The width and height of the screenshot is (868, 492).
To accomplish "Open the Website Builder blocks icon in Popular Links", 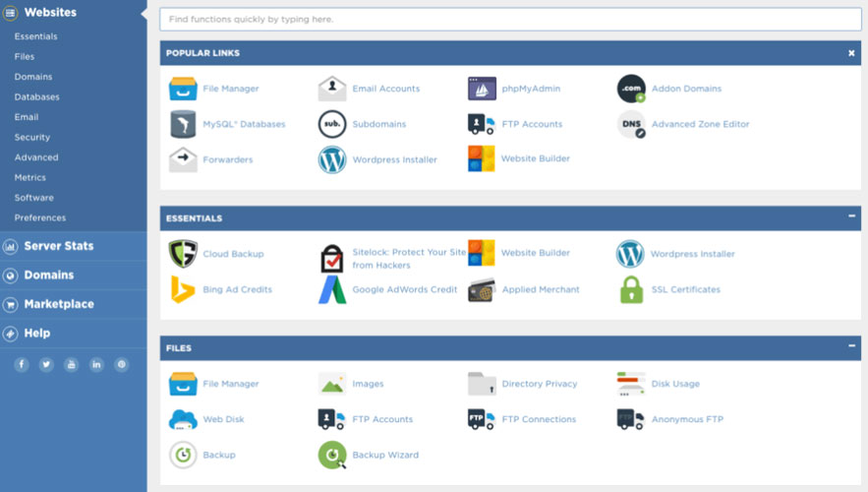I will pos(482,158).
